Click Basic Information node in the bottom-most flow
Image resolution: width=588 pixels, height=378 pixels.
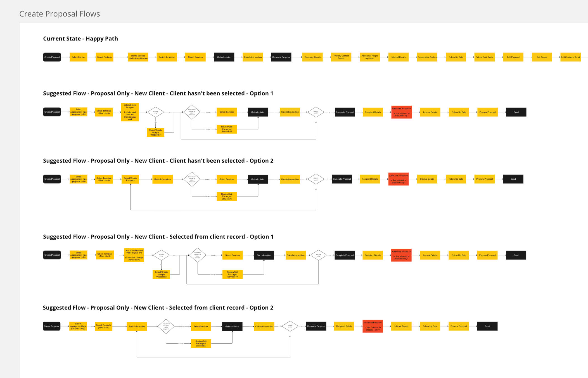click(137, 326)
